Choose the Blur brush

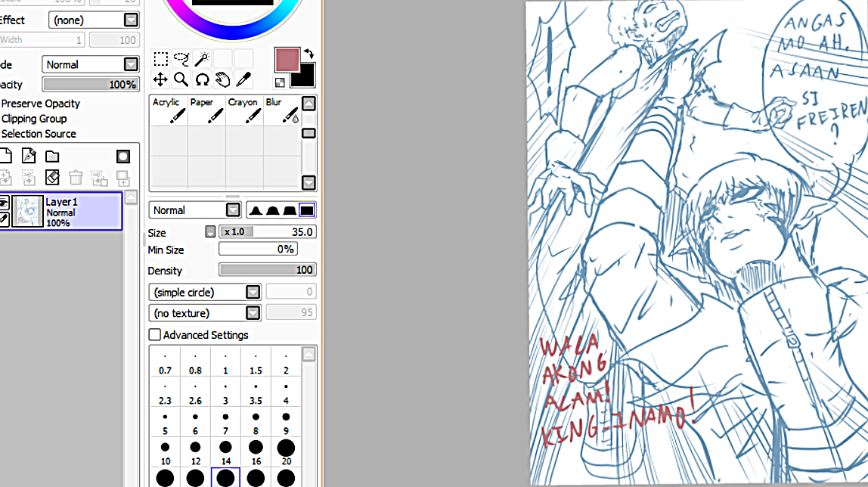(x=282, y=110)
